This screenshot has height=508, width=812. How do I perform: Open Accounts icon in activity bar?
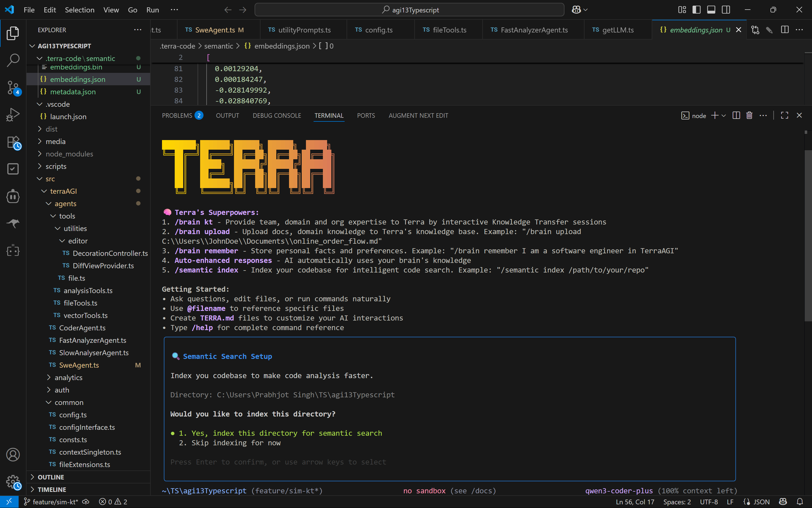[13, 455]
